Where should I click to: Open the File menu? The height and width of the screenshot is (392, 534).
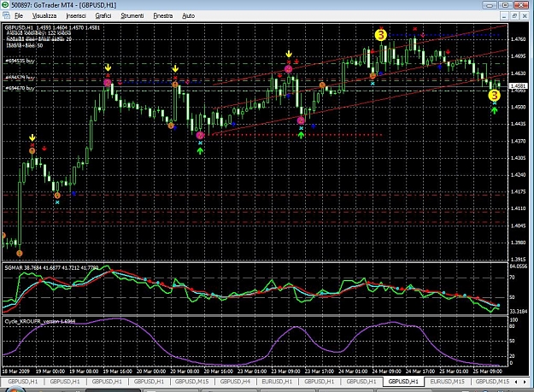click(x=19, y=15)
